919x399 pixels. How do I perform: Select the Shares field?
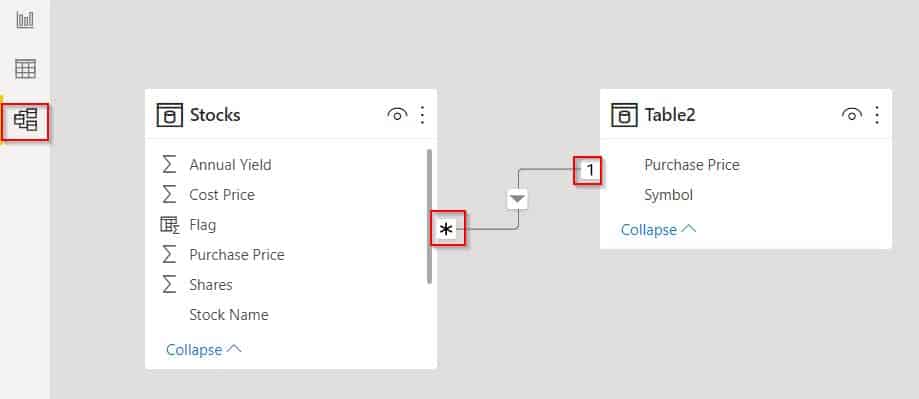211,285
